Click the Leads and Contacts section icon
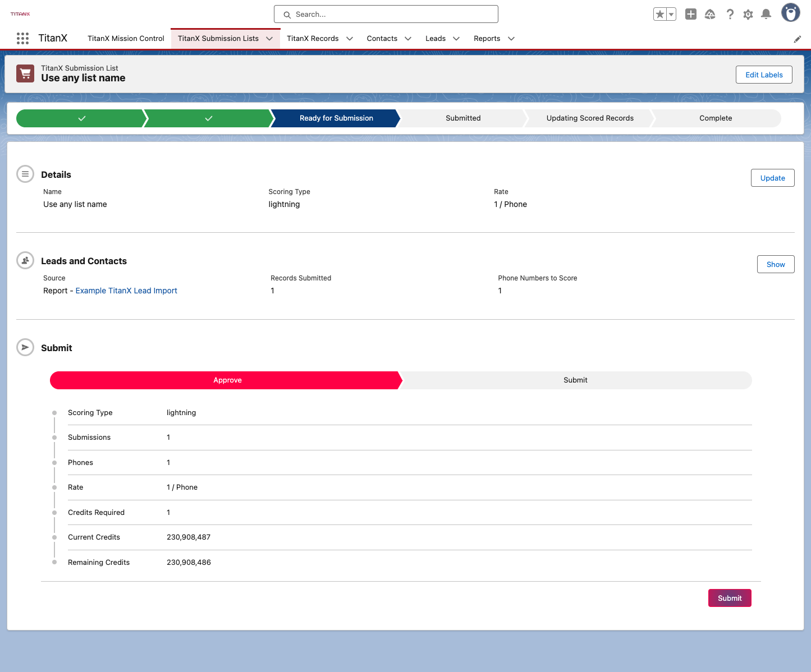Screen dimensions: 811x672 (x=25, y=260)
